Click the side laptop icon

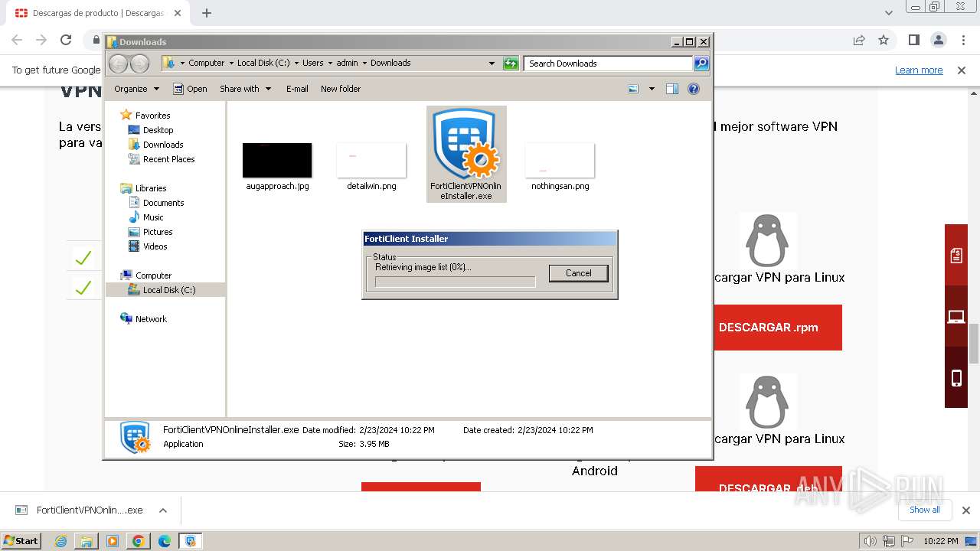[956, 316]
